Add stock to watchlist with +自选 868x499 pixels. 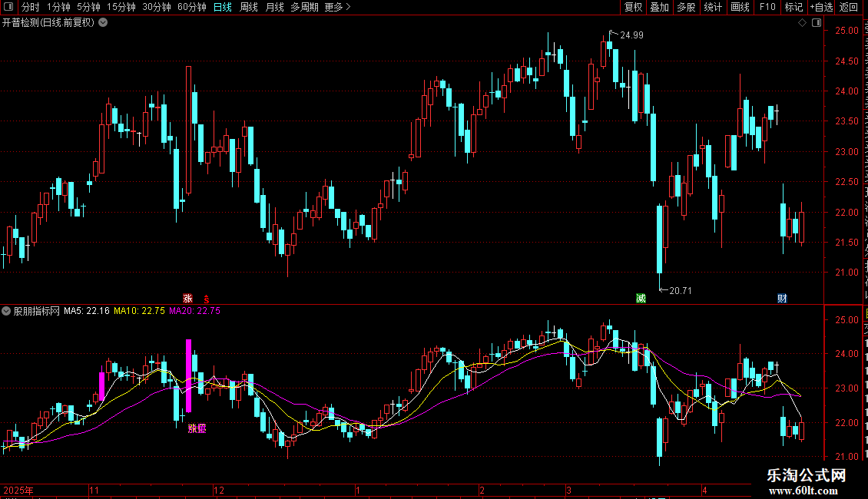pyautogui.click(x=821, y=7)
